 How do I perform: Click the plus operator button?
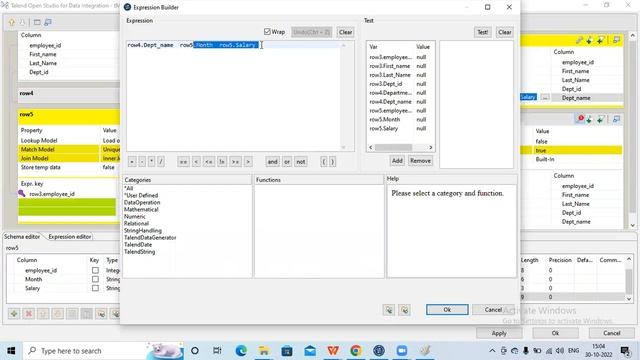pos(132,162)
